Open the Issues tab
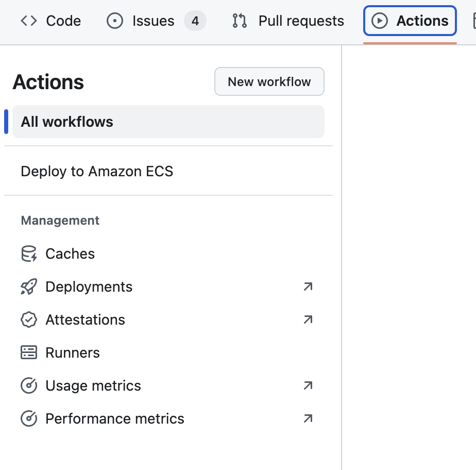Image resolution: width=476 pixels, height=470 pixels. [156, 21]
